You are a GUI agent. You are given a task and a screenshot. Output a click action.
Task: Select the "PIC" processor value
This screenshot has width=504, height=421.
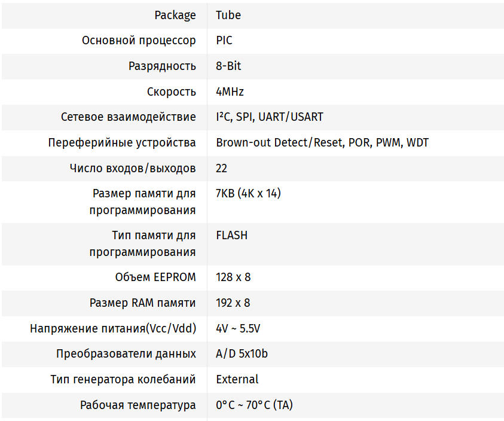coord(224,41)
